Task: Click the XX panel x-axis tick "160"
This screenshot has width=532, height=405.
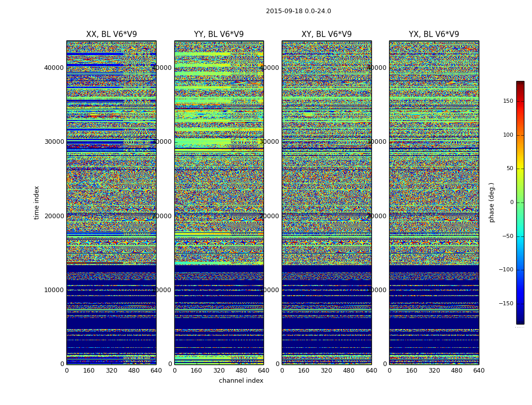Action: 89,371
